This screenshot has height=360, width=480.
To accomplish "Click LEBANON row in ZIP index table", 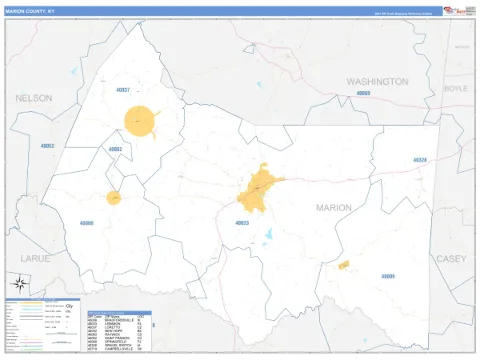I will pos(116,324).
